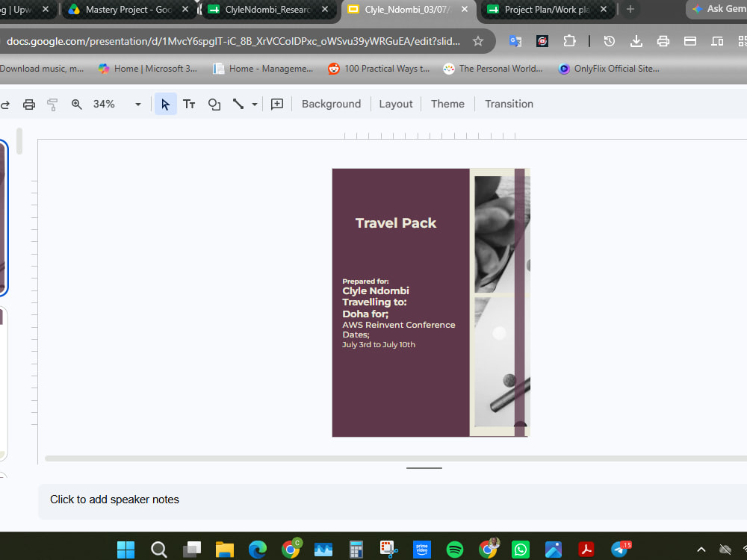The height and width of the screenshot is (560, 747).
Task: Close the Project Plan/Work plan tab
Action: point(604,9)
